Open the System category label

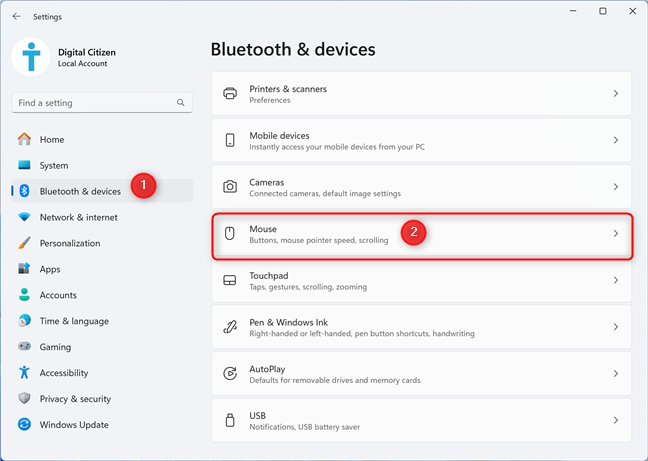[x=54, y=166]
